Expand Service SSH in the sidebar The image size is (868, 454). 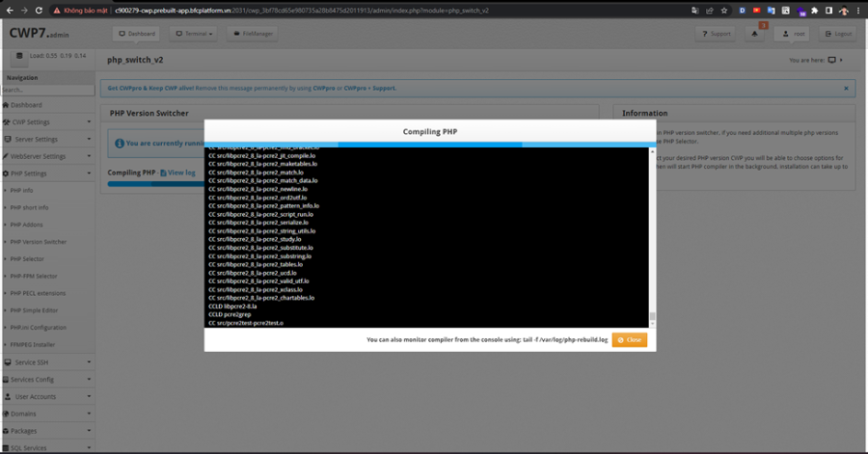47,362
